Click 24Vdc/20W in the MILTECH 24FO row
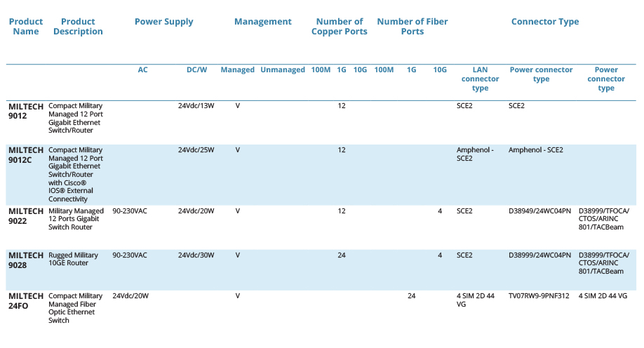 130,296
